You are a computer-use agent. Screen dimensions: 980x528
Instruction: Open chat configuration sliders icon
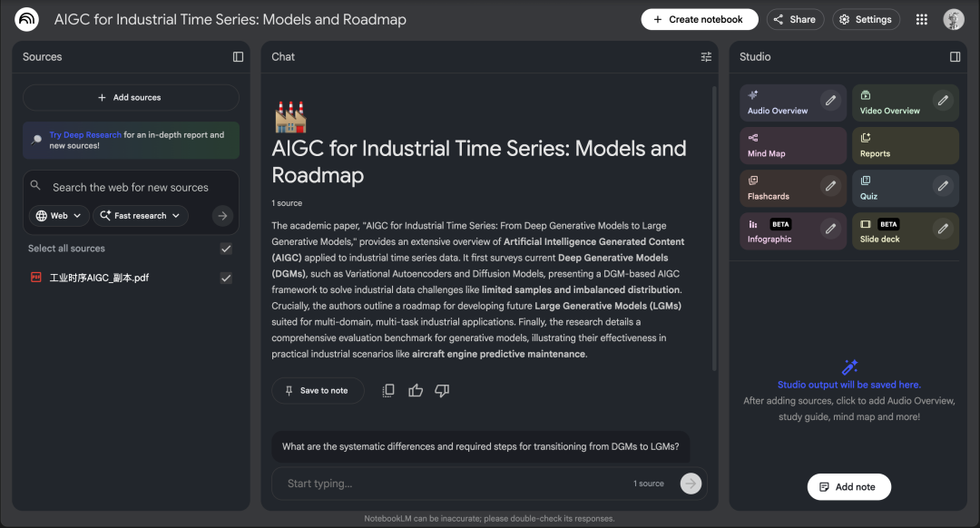706,56
